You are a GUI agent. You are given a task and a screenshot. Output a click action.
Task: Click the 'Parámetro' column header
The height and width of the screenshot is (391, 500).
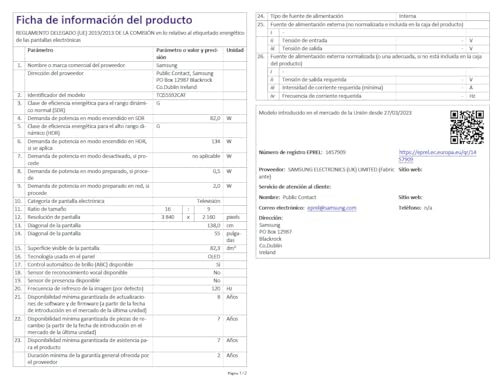click(40, 50)
